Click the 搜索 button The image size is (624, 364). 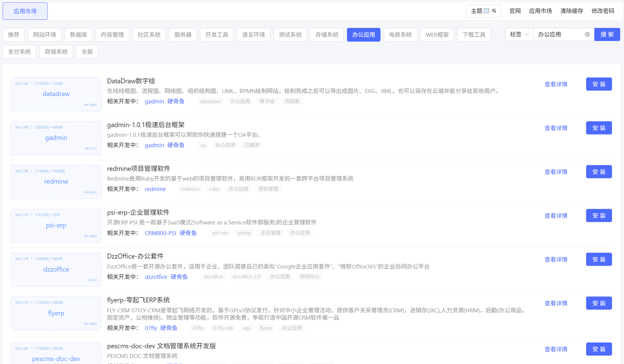607,34
